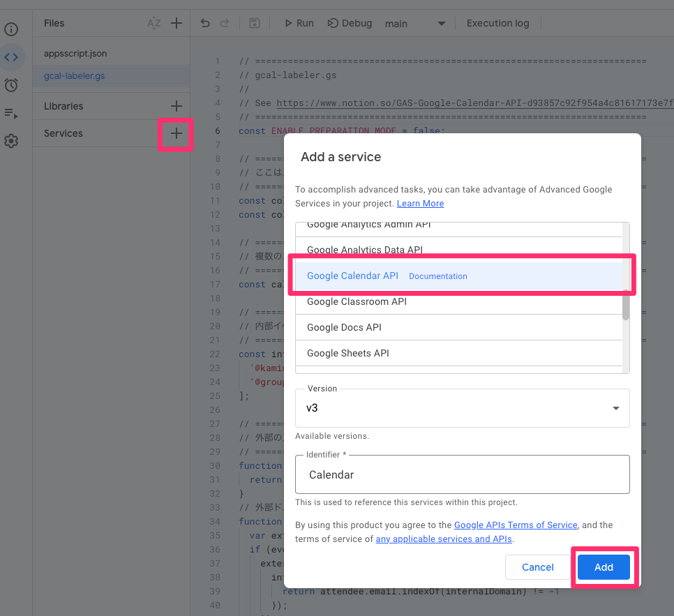Click the Identifier field containing Calendar
Image resolution: width=674 pixels, height=616 pixels.
click(463, 474)
